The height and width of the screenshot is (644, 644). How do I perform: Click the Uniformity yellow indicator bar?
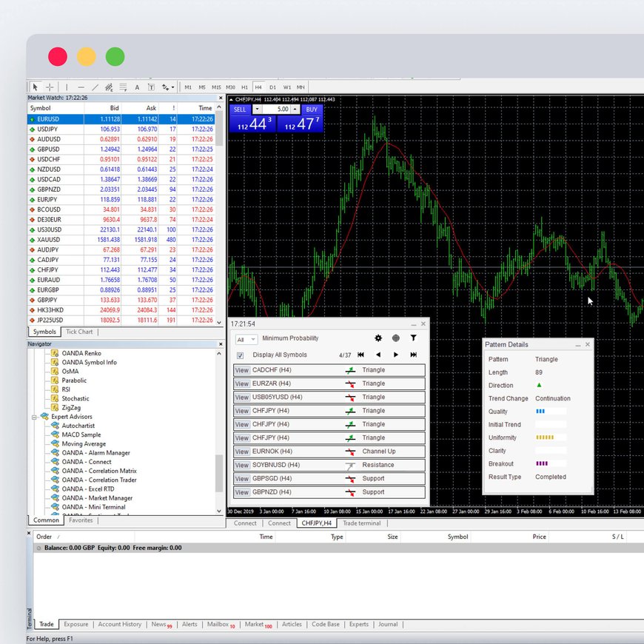[x=545, y=437]
